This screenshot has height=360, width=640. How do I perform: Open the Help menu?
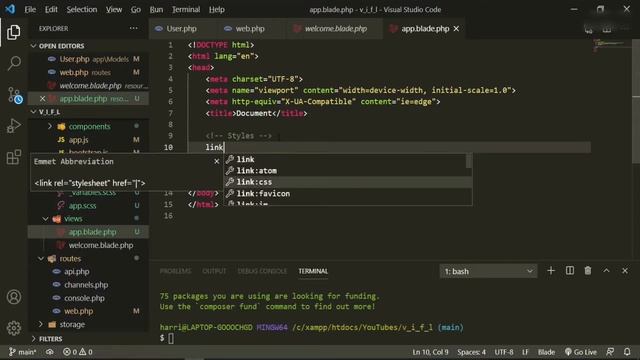[216, 9]
